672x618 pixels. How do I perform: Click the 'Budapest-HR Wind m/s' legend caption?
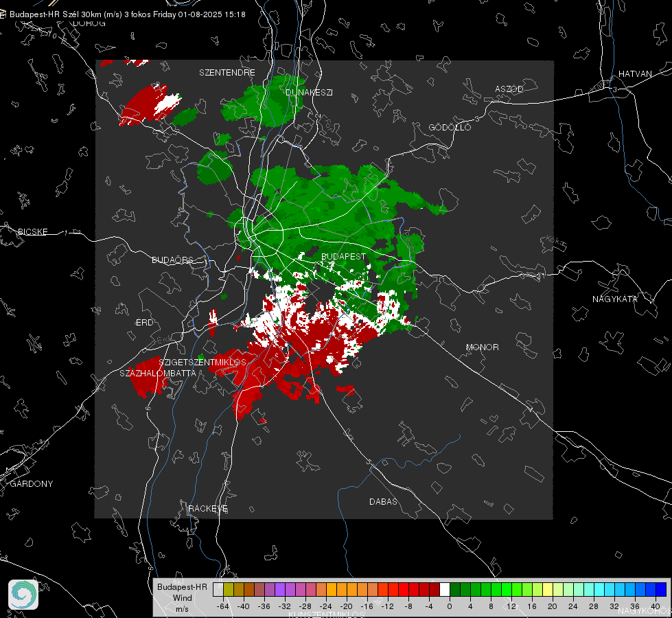point(182,598)
